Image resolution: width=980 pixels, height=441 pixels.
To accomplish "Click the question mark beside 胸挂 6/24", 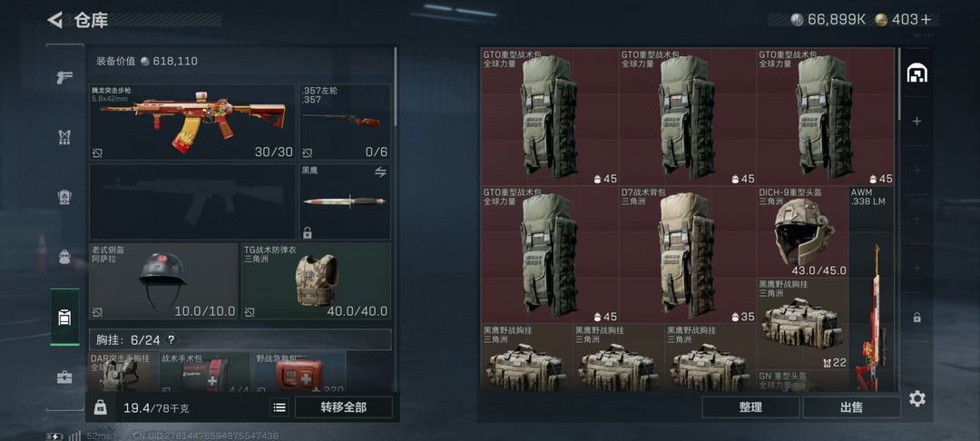I will 171,340.
